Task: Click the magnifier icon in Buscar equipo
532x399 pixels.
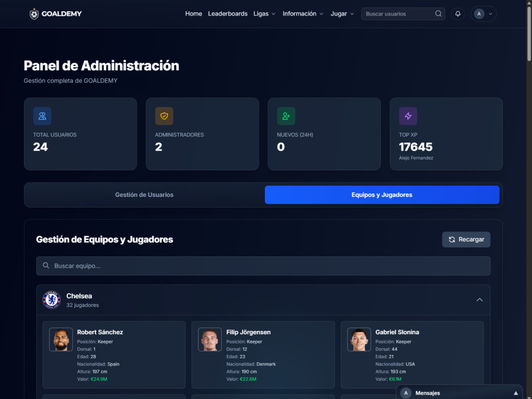Action: click(x=46, y=265)
